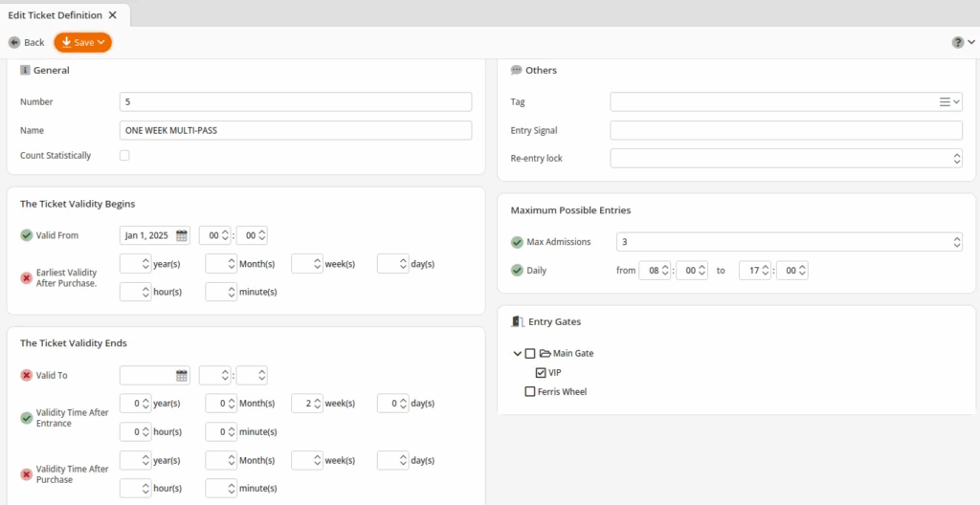Check the Ferris Wheel checkbox
The height and width of the screenshot is (505, 980).
pos(530,392)
